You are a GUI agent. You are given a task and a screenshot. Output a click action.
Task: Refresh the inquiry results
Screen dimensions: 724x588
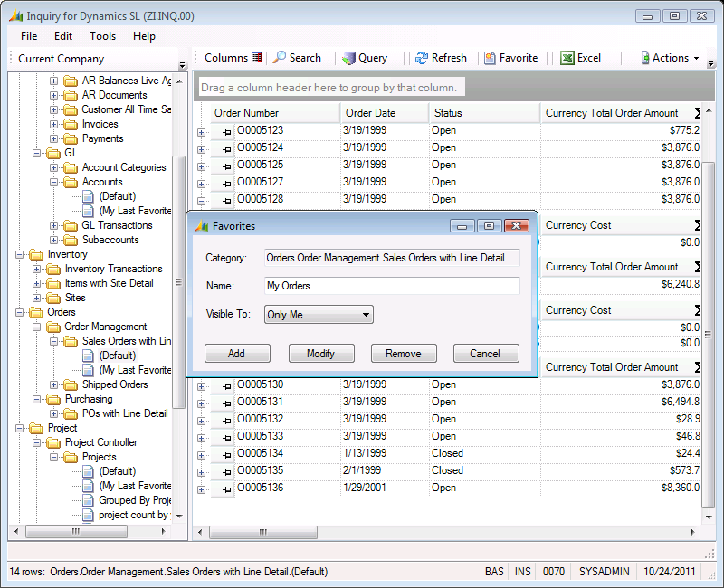click(x=422, y=58)
